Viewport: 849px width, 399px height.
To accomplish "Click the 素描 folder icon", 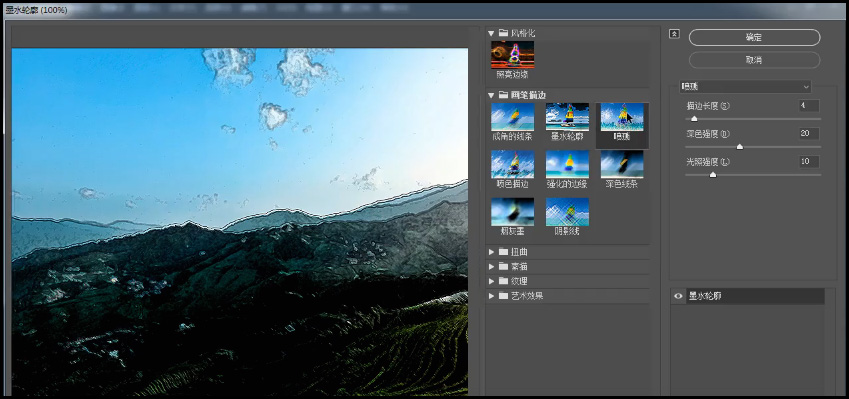I will [504, 266].
